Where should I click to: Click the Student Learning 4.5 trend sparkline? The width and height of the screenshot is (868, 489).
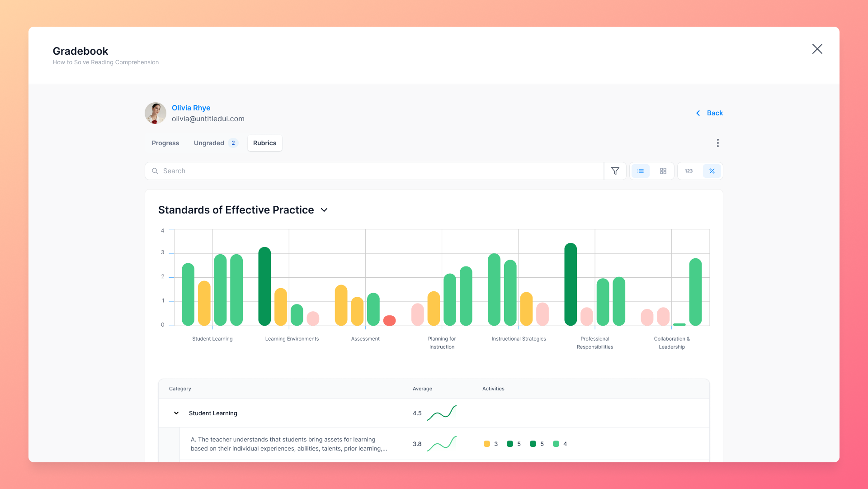(442, 413)
